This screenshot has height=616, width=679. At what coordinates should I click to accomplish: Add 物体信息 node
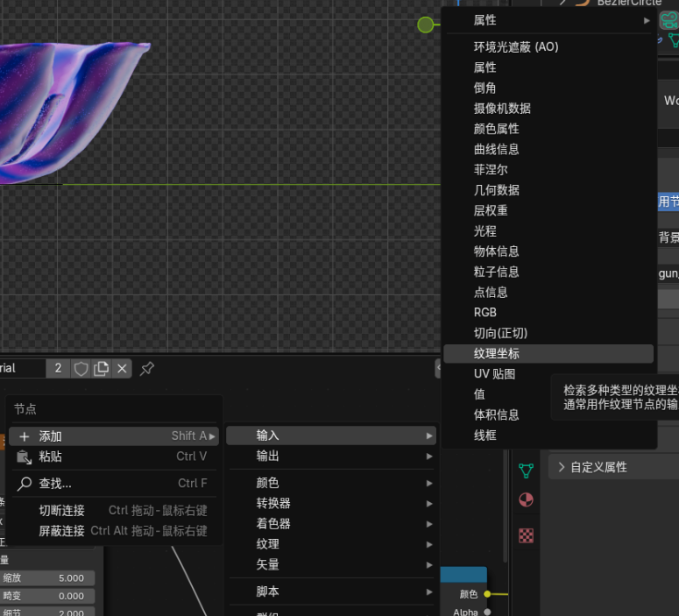(548, 251)
